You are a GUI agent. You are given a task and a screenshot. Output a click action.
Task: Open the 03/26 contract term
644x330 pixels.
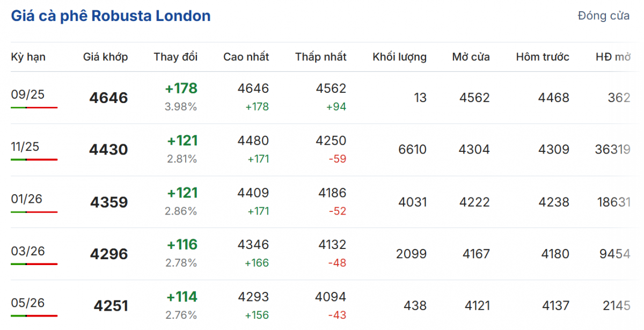click(x=28, y=251)
